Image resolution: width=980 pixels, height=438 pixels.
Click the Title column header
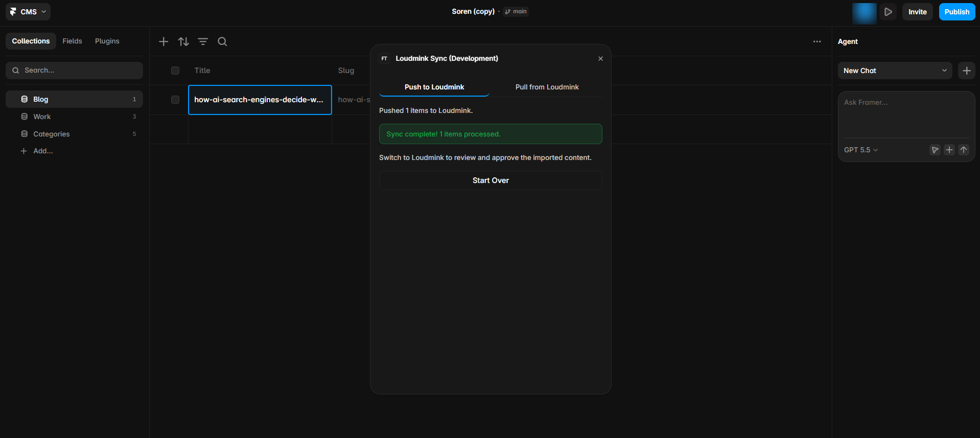point(202,71)
